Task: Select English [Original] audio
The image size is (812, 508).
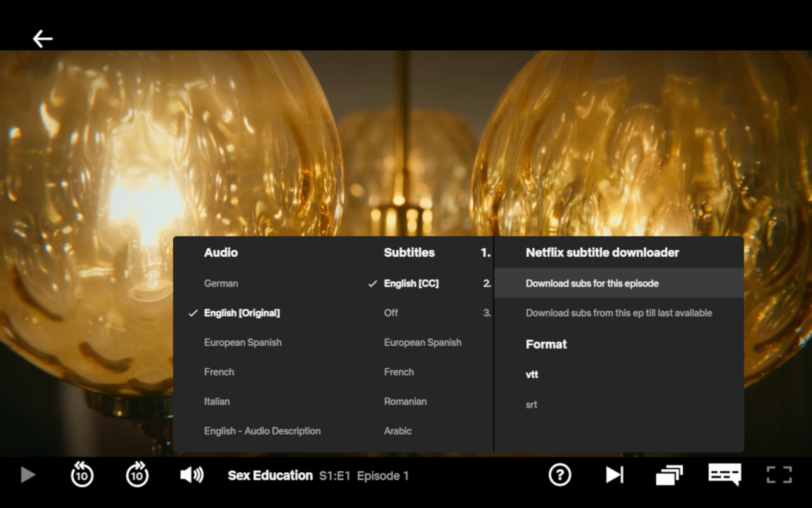Action: point(242,313)
